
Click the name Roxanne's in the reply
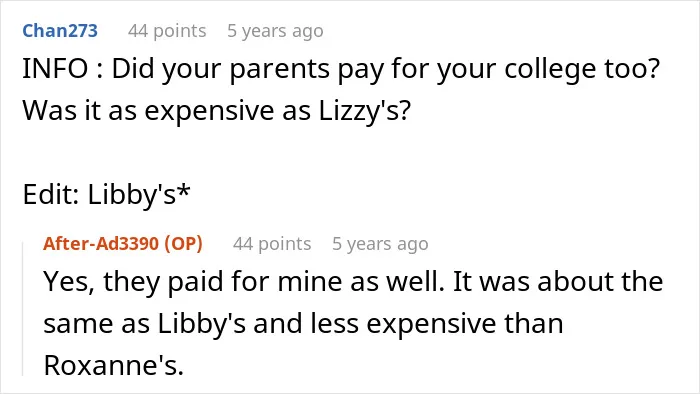coord(113,365)
